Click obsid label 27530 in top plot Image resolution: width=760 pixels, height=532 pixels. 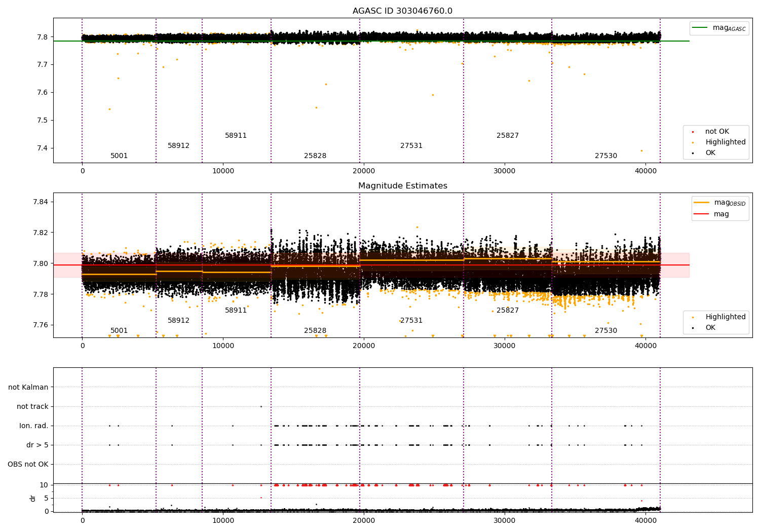click(x=606, y=156)
